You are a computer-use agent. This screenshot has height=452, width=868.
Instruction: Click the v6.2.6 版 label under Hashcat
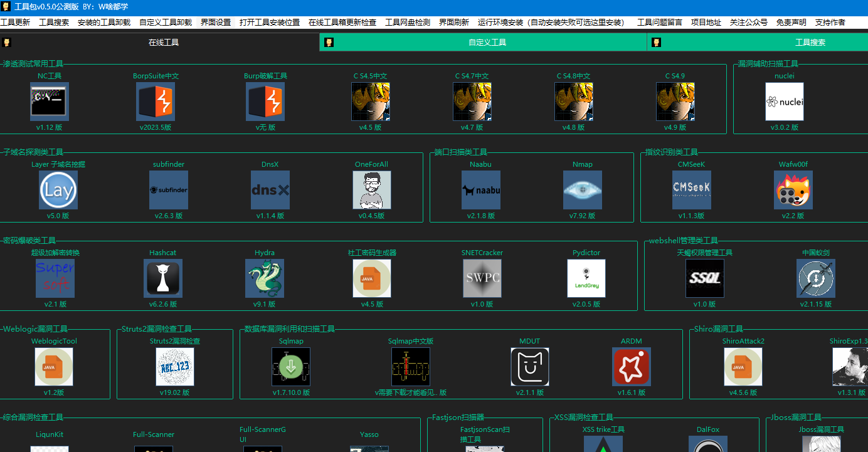point(163,304)
